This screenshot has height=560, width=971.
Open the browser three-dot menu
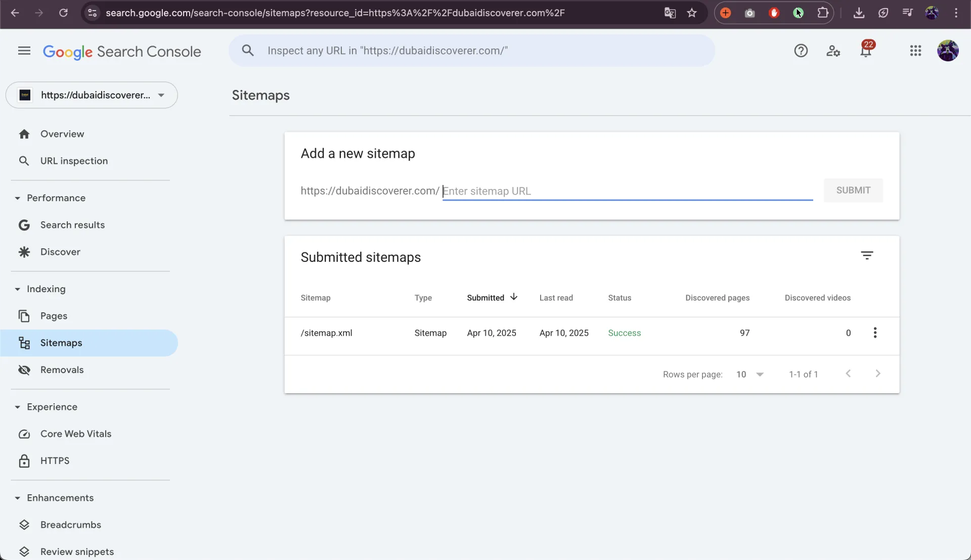point(956,13)
